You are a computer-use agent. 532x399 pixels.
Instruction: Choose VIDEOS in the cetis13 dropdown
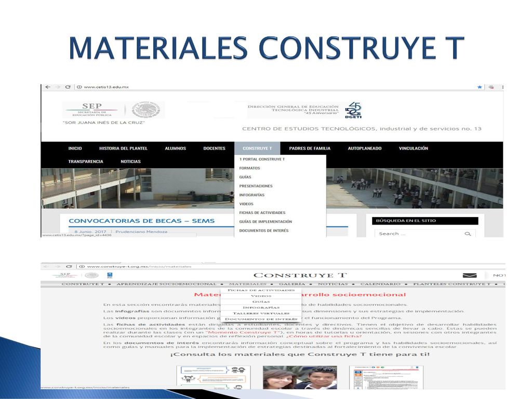click(x=246, y=204)
